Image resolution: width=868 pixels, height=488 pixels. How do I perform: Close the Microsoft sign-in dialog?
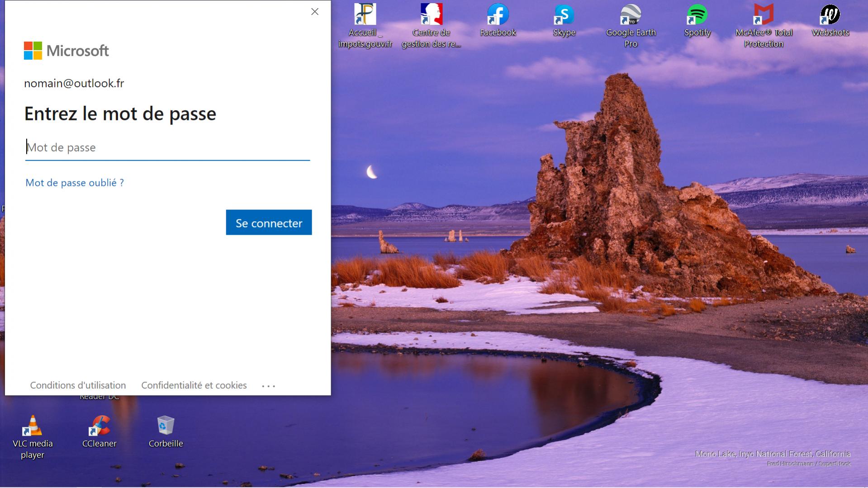(x=315, y=12)
